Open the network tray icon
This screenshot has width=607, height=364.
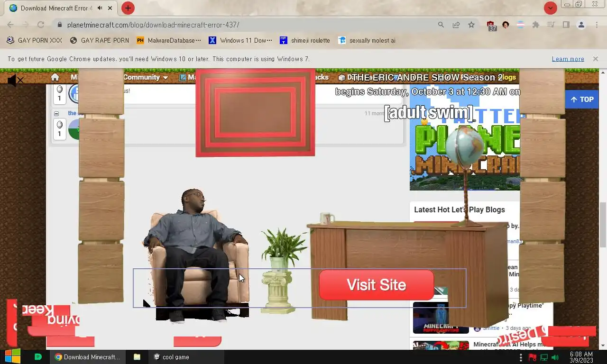point(544,357)
